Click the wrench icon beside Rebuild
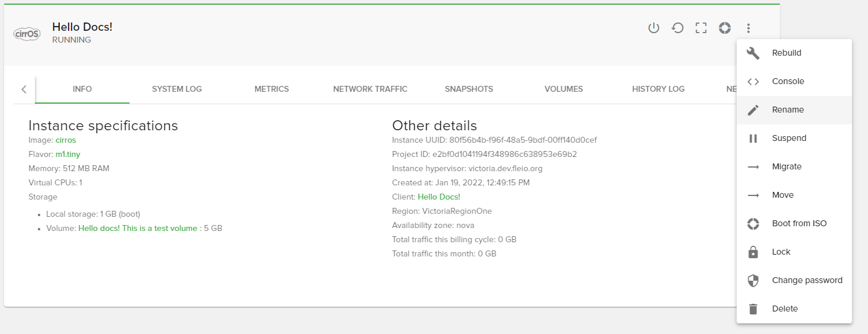 pyautogui.click(x=753, y=53)
